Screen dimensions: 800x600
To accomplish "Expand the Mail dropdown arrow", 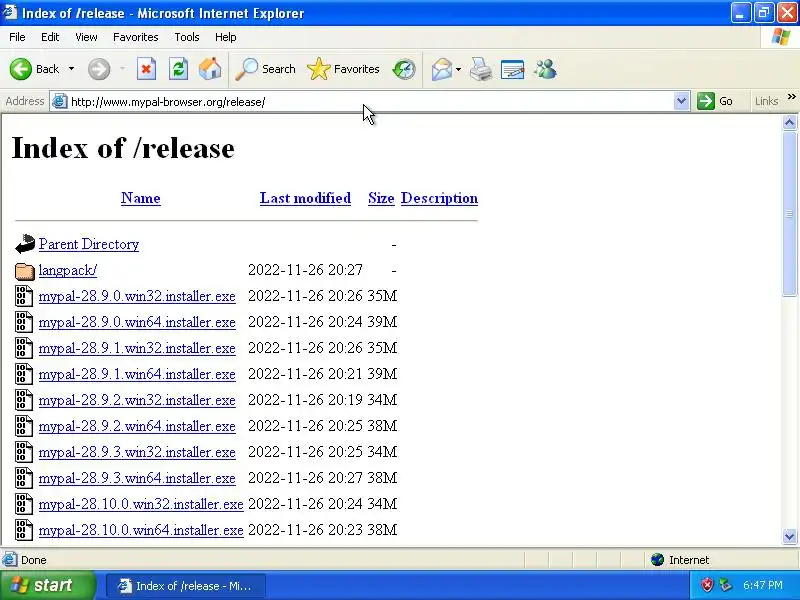I will coord(458,69).
